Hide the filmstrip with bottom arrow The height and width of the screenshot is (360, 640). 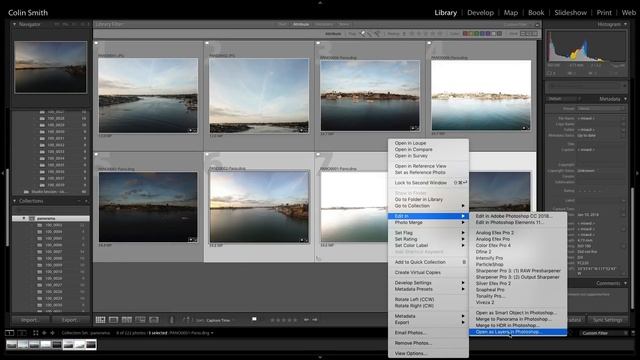pyautogui.click(x=320, y=357)
